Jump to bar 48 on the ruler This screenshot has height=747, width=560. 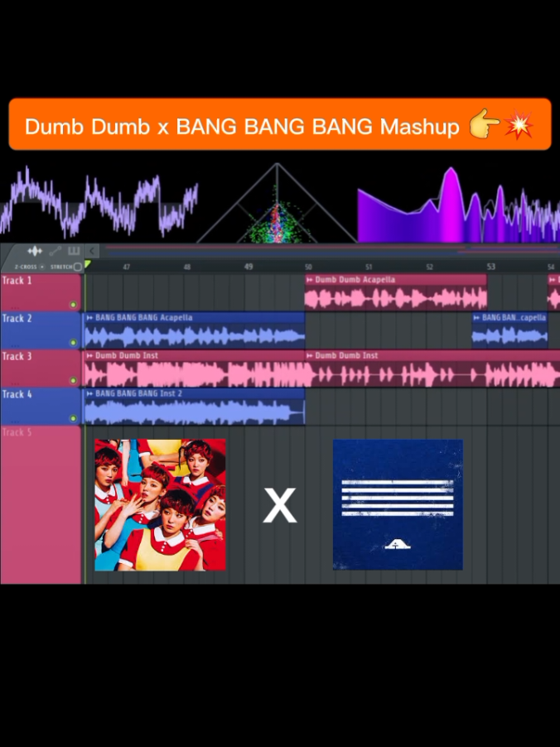point(187,267)
